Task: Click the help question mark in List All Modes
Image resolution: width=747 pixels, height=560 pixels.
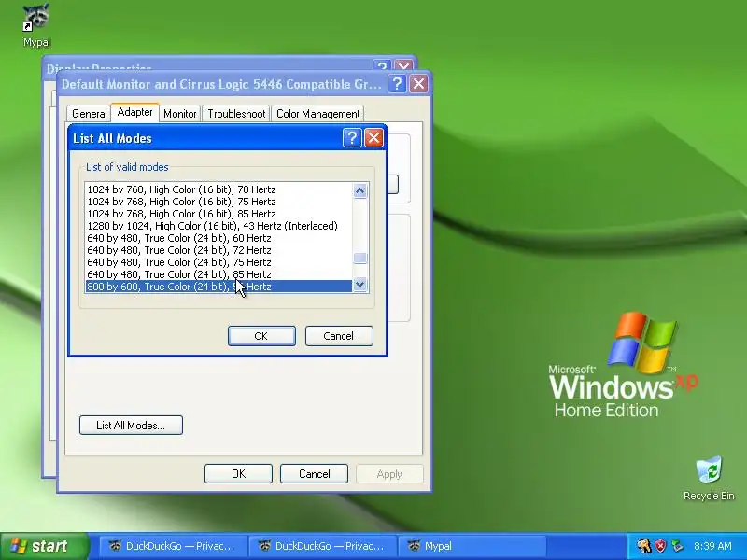Action: coord(352,137)
